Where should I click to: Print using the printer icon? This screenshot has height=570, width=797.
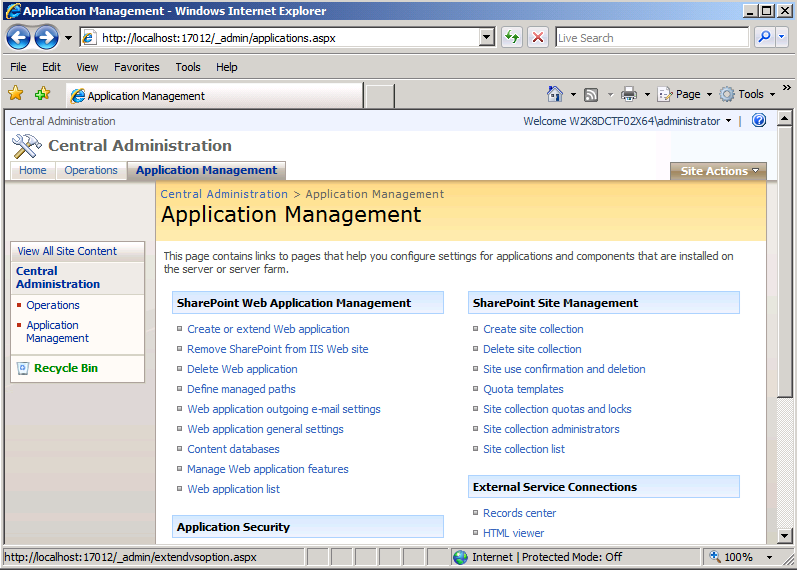coord(629,94)
